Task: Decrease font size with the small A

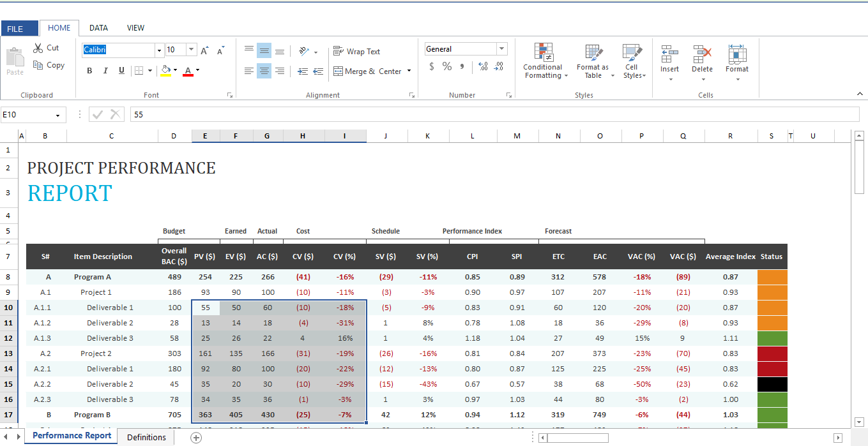Action: pos(221,50)
